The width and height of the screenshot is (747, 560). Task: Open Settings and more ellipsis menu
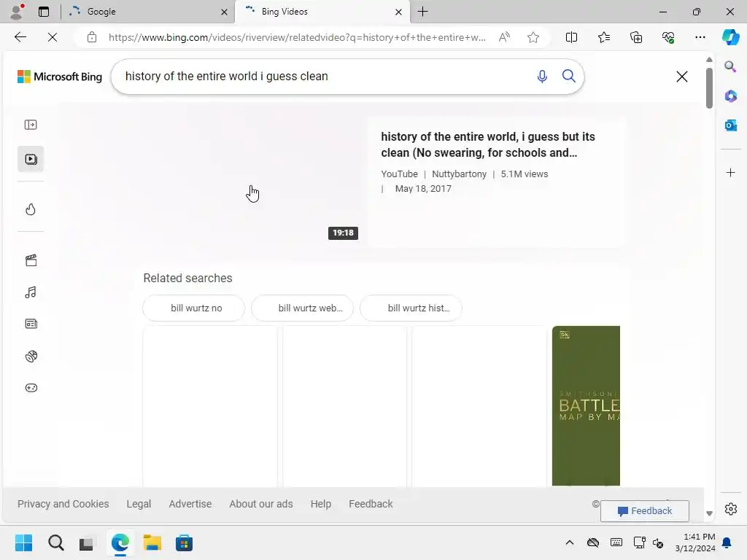pyautogui.click(x=700, y=37)
